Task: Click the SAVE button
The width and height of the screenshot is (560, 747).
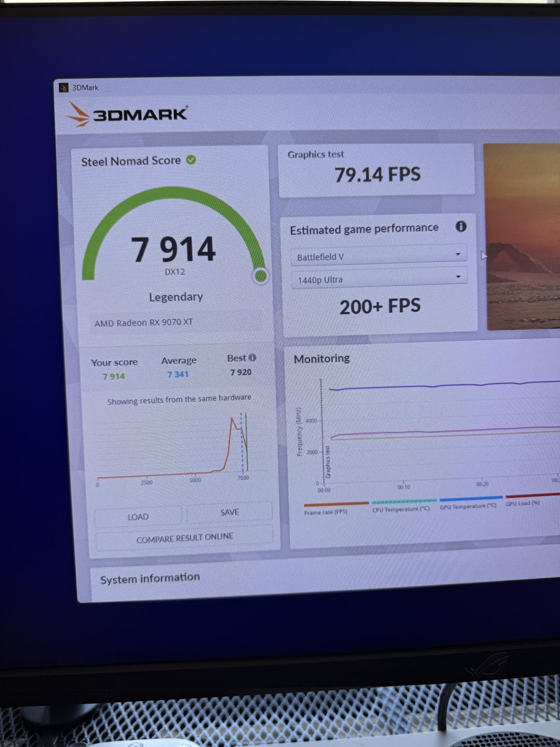Action: 229,512
